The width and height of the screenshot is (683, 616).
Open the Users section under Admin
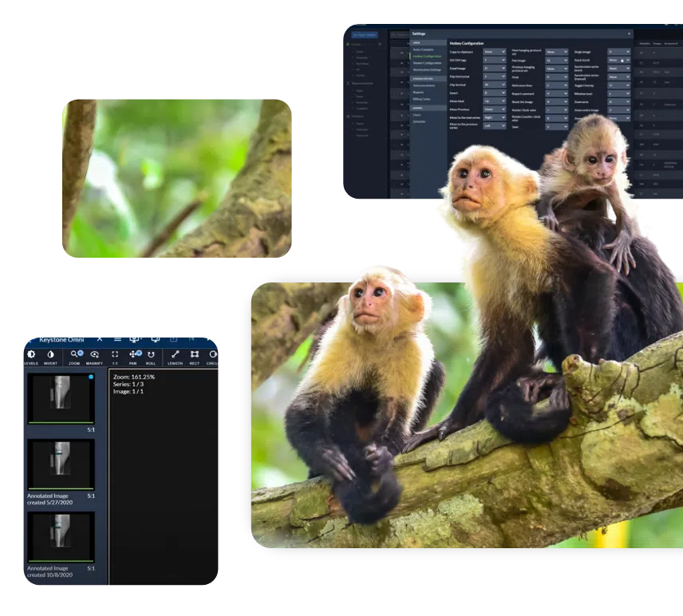417,116
